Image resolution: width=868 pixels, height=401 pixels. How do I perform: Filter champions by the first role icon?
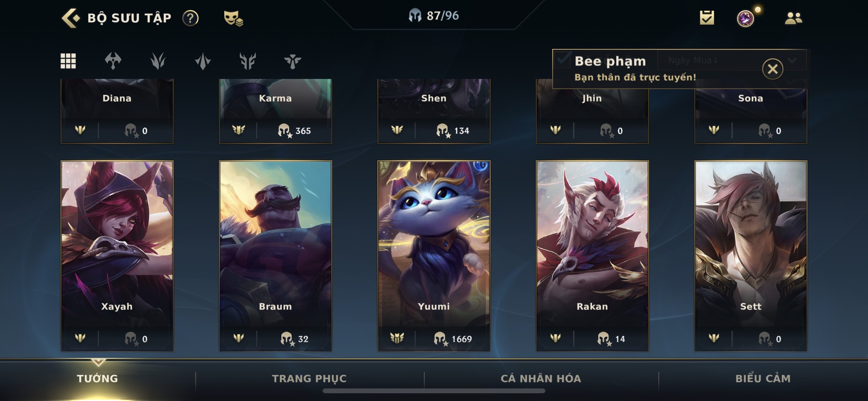click(113, 61)
